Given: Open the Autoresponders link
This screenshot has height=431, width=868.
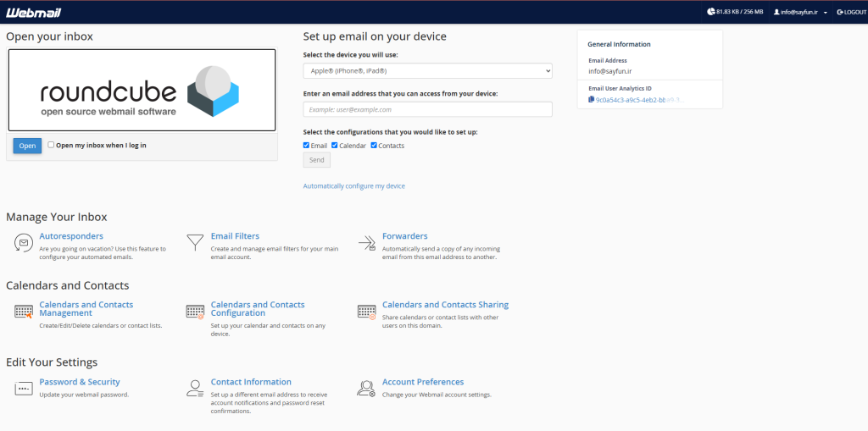Looking at the screenshot, I should (x=71, y=236).
